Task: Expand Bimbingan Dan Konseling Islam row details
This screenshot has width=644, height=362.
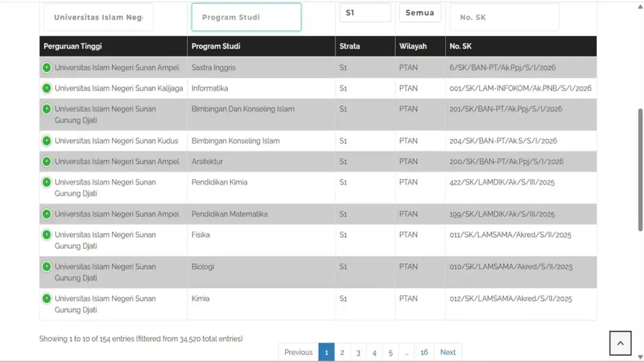Action: pos(47,109)
